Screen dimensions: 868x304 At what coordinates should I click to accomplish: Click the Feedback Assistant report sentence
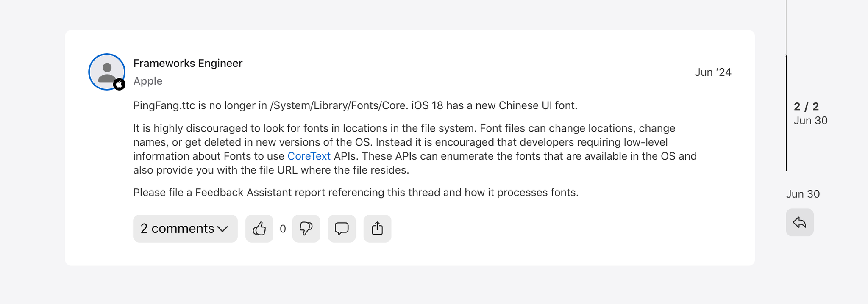[356, 193]
